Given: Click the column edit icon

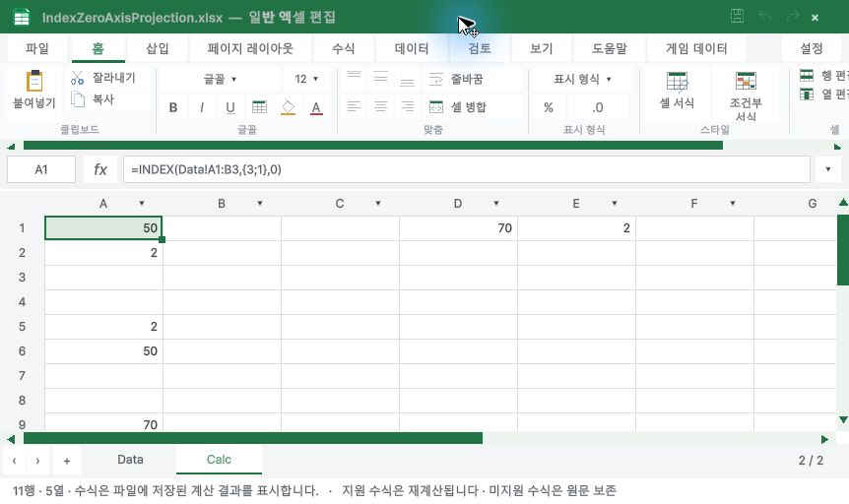Looking at the screenshot, I should [807, 94].
